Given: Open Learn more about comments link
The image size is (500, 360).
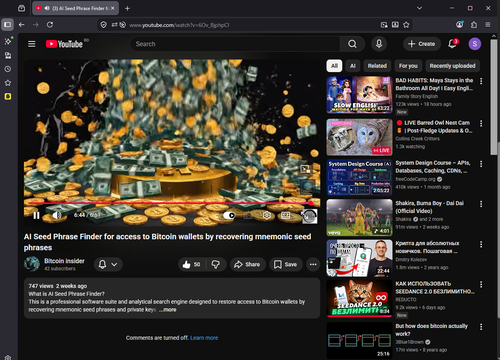Looking at the screenshot, I should (204, 338).
